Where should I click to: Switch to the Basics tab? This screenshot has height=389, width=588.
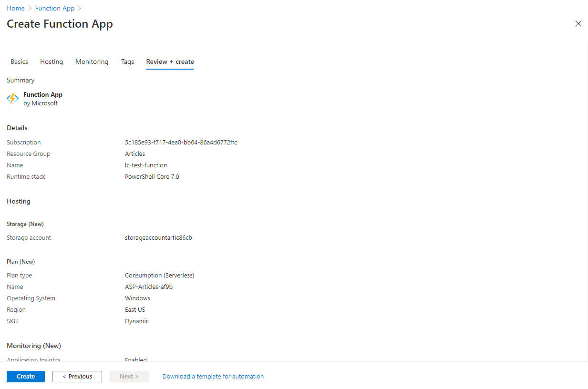[x=19, y=61]
